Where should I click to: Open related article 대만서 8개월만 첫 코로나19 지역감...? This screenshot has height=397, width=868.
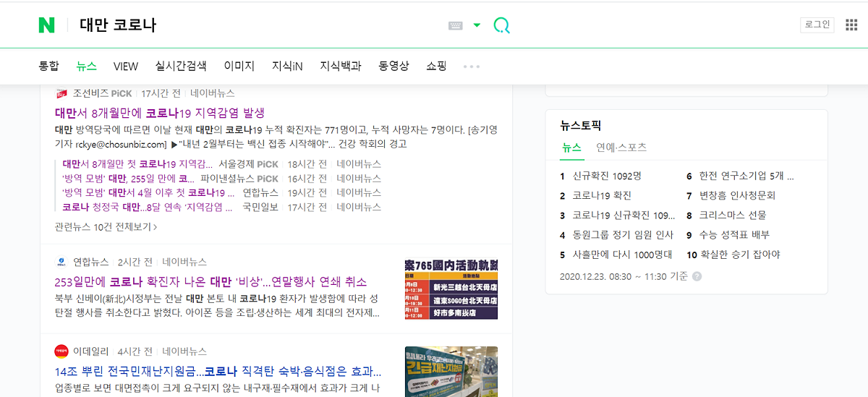137,163
